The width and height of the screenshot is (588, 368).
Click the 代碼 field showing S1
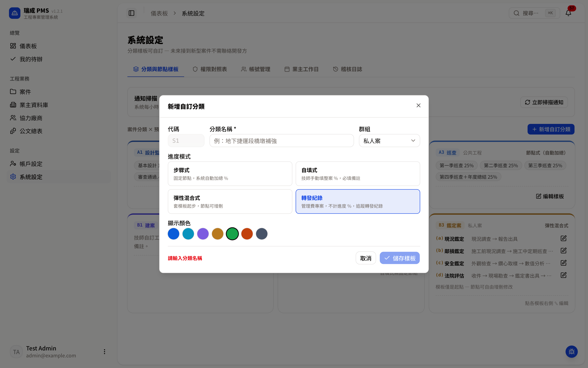(x=186, y=141)
